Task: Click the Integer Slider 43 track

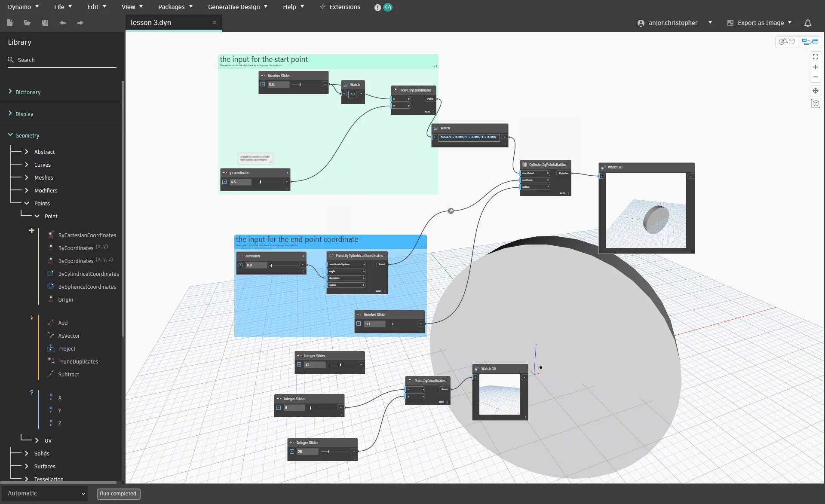Action: [x=342, y=365]
